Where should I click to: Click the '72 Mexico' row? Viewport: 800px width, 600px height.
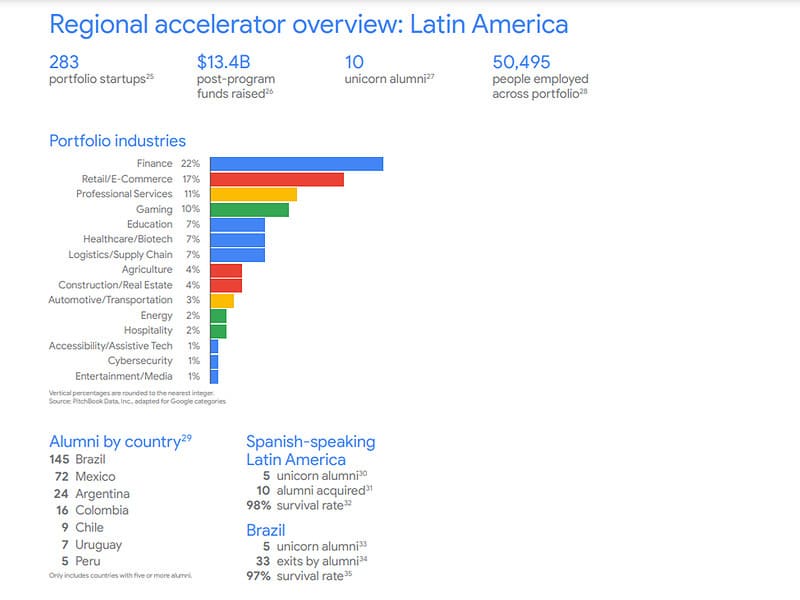(85, 477)
